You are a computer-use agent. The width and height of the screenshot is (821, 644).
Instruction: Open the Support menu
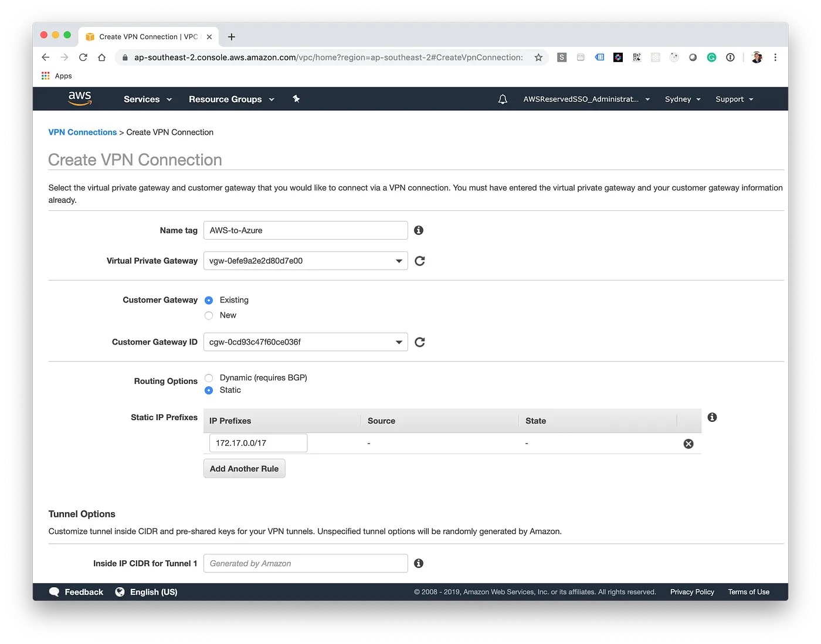[734, 100]
